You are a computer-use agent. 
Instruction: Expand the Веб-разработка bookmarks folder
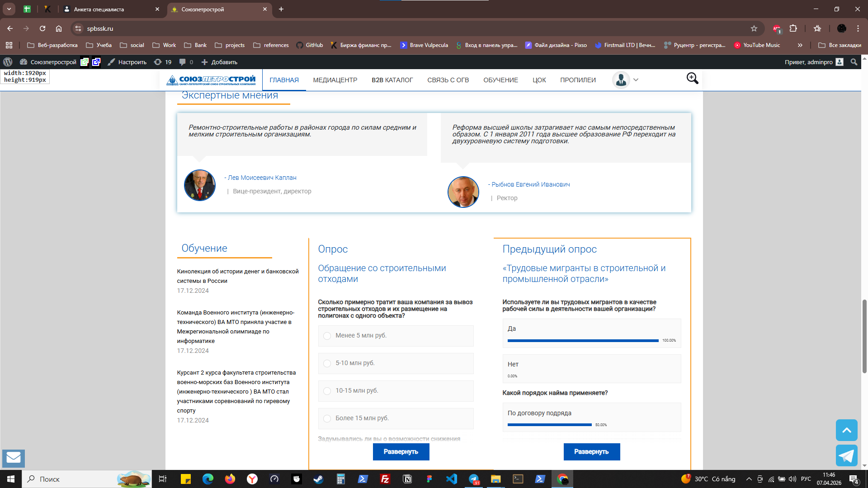[x=52, y=45]
